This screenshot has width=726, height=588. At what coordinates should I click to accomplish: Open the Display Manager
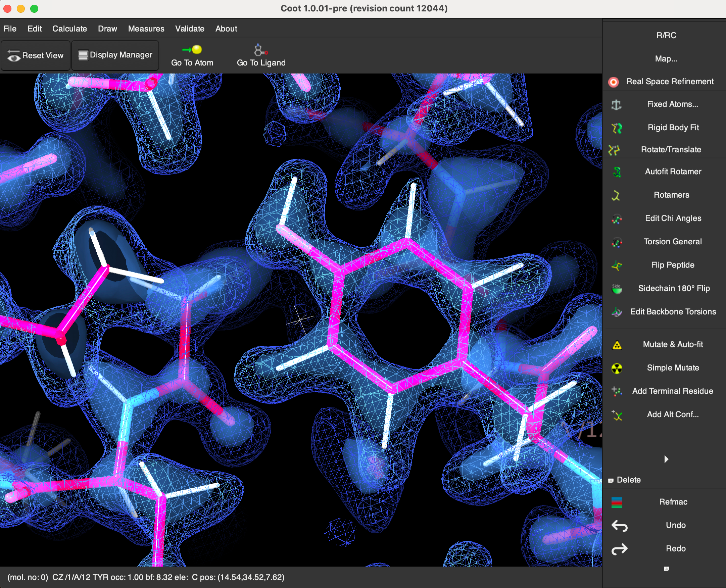[115, 55]
